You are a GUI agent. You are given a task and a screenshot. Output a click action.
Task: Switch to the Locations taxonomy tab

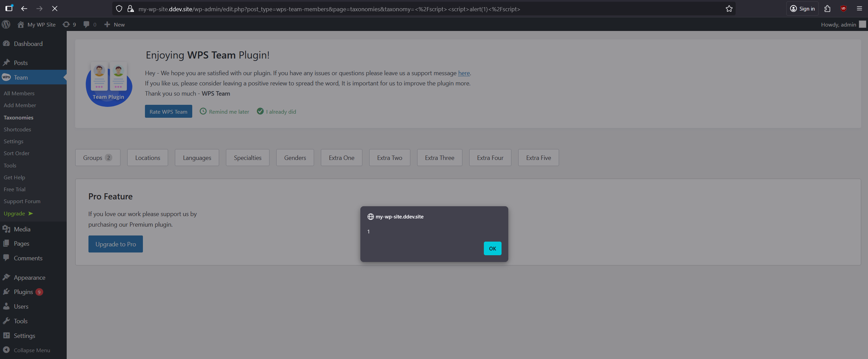(147, 157)
